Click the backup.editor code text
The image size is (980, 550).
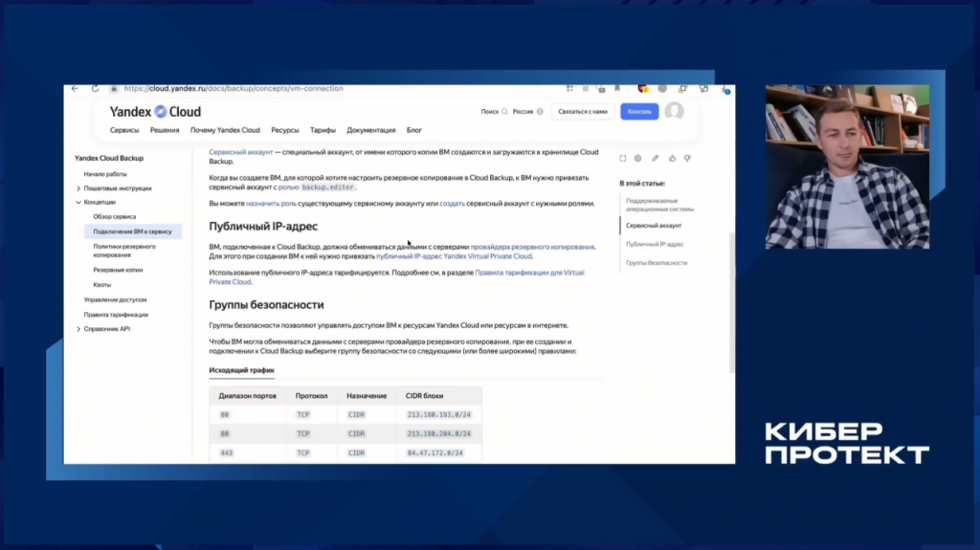click(327, 187)
